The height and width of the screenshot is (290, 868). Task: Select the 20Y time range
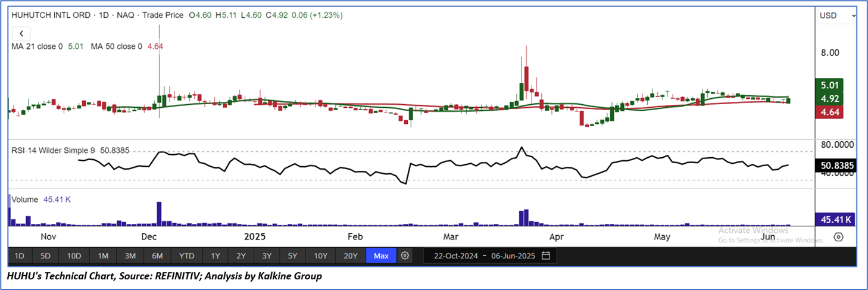point(351,256)
